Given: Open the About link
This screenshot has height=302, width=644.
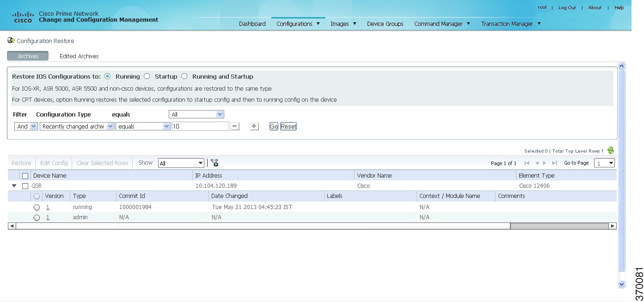Looking at the screenshot, I should point(595,7).
